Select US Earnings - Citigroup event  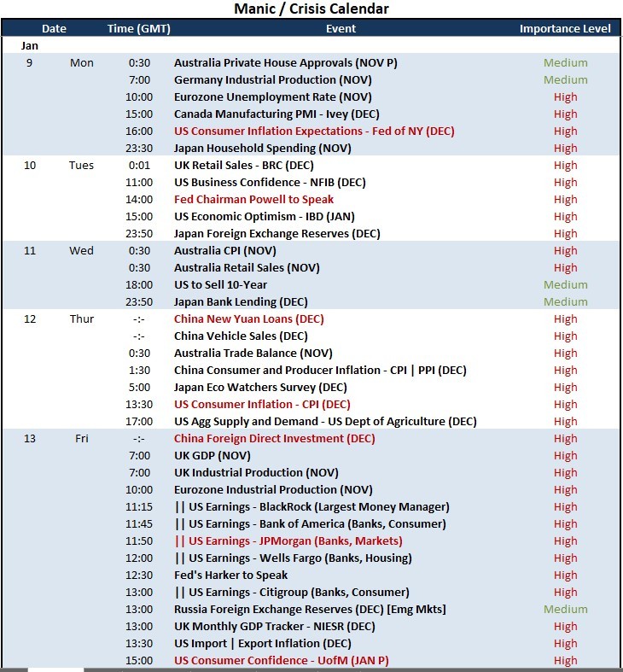tap(292, 593)
